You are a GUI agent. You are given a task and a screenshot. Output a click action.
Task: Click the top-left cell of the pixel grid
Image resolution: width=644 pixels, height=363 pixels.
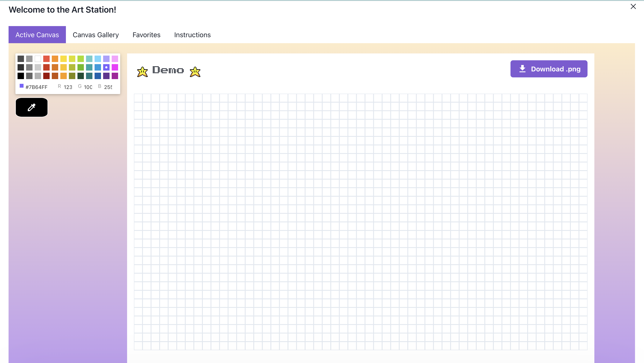tap(138, 98)
